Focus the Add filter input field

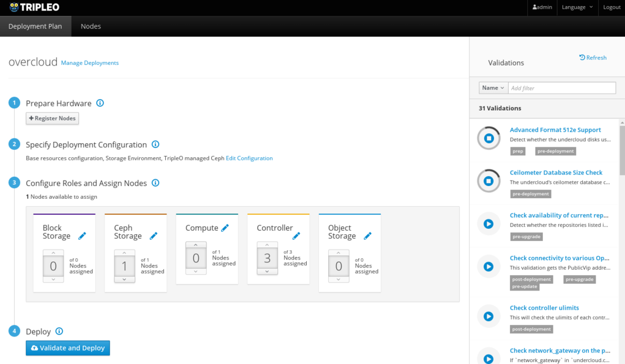pyautogui.click(x=561, y=88)
